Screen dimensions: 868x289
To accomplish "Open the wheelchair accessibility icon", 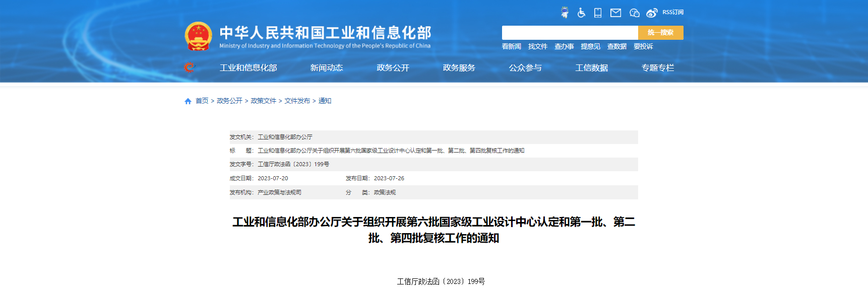I will point(581,13).
